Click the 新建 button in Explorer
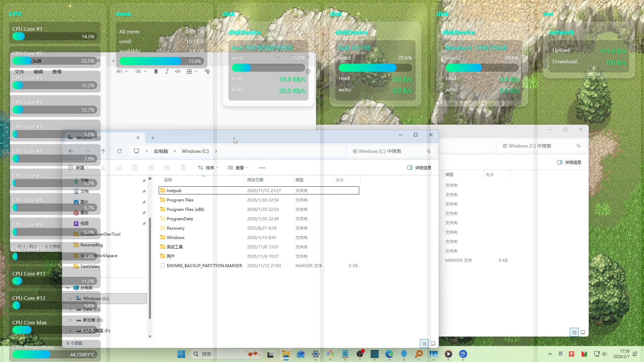The height and width of the screenshot is (362, 644). click(78, 168)
